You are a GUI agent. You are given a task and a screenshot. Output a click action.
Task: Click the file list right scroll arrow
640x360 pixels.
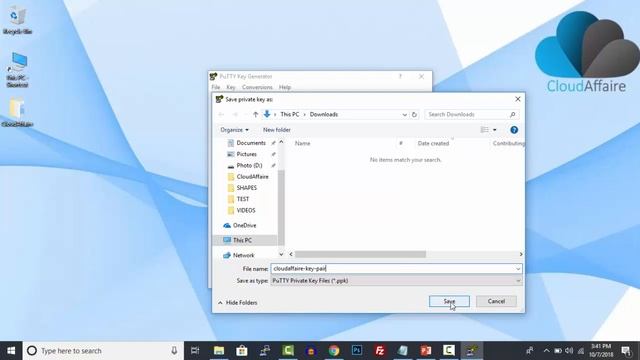click(521, 254)
